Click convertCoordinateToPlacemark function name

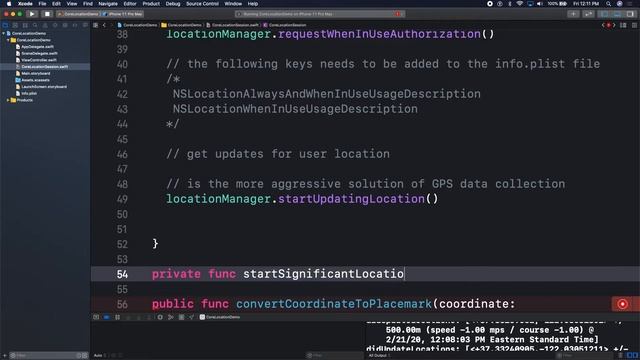(x=333, y=304)
